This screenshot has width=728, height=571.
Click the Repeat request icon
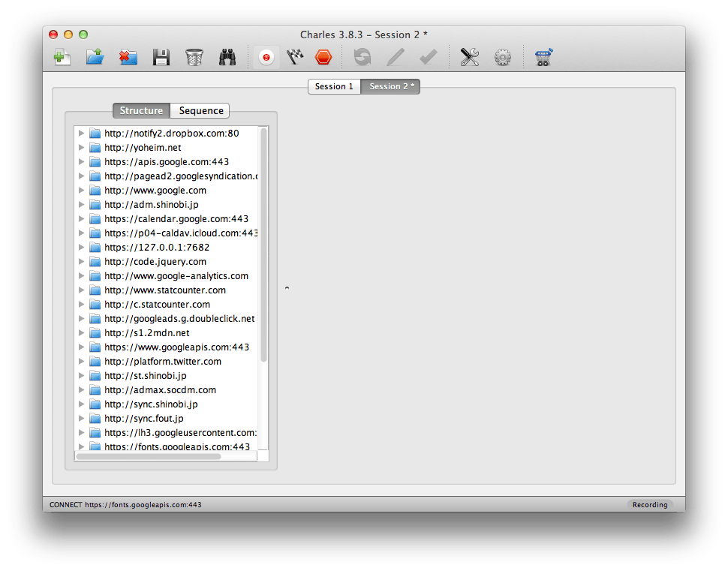(x=362, y=57)
